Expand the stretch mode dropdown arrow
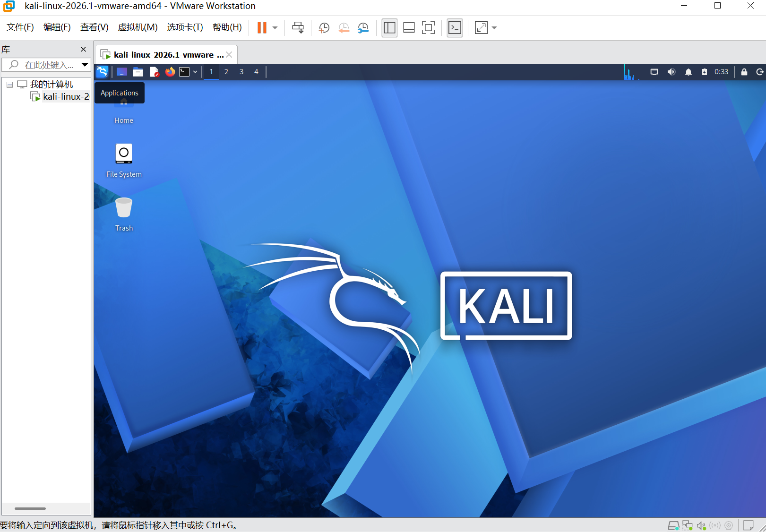The image size is (766, 532). [x=494, y=27]
